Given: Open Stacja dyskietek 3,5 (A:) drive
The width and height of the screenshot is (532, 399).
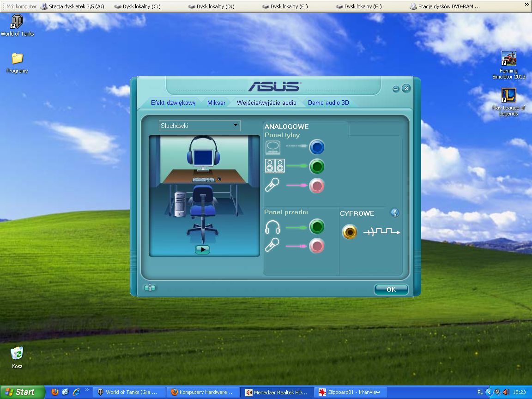Looking at the screenshot, I should (72, 6).
